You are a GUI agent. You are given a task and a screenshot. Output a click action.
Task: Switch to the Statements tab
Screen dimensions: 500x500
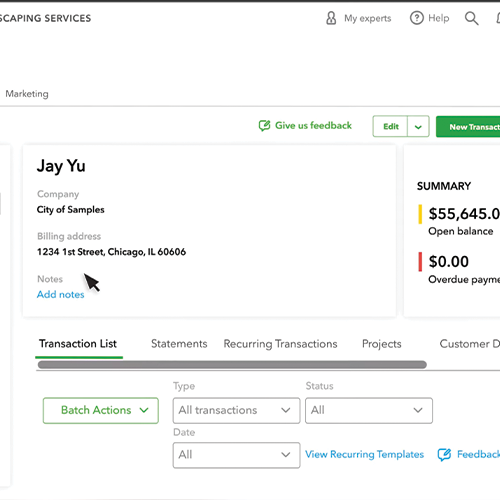click(x=179, y=344)
